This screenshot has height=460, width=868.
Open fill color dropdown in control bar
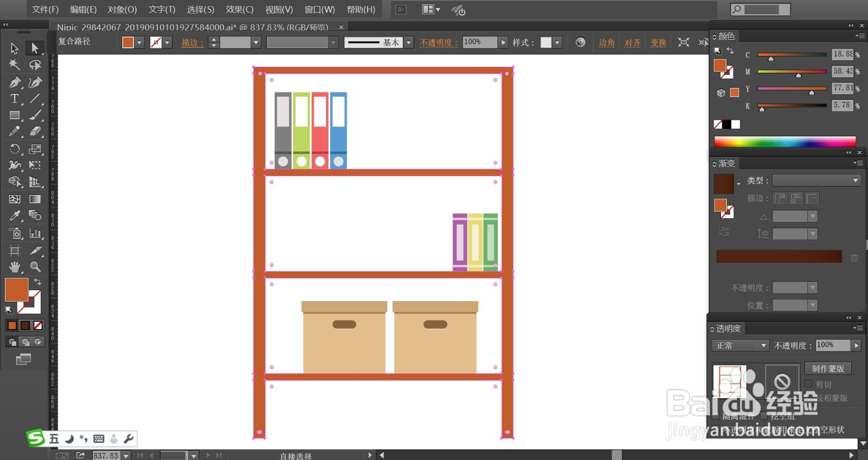coord(139,42)
